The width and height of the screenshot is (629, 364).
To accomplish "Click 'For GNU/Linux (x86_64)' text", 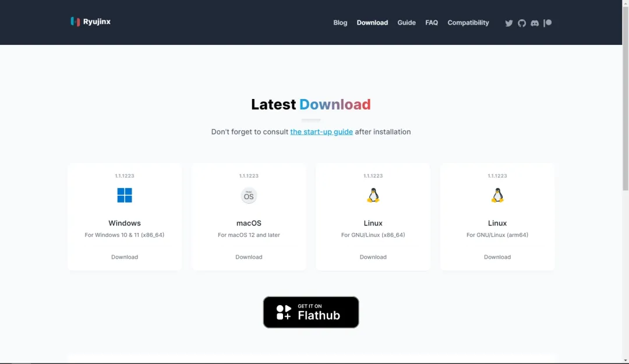I will click(373, 235).
